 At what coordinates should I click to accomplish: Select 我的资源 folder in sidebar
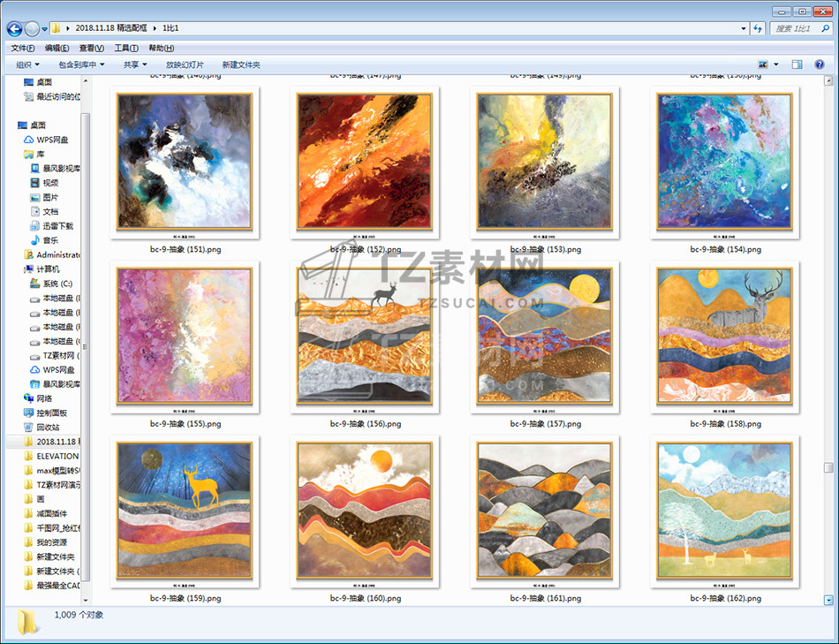pyautogui.click(x=45, y=542)
